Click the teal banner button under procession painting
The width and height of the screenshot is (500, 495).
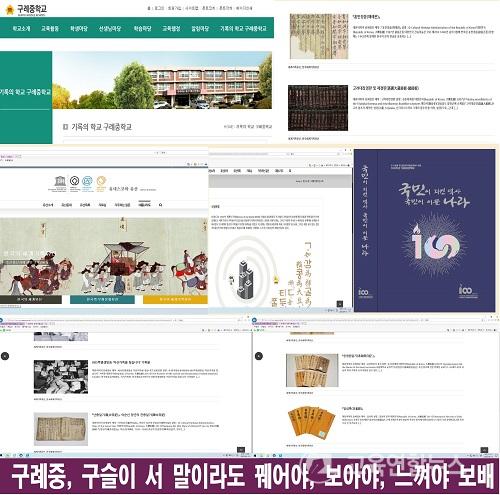pos(102,299)
